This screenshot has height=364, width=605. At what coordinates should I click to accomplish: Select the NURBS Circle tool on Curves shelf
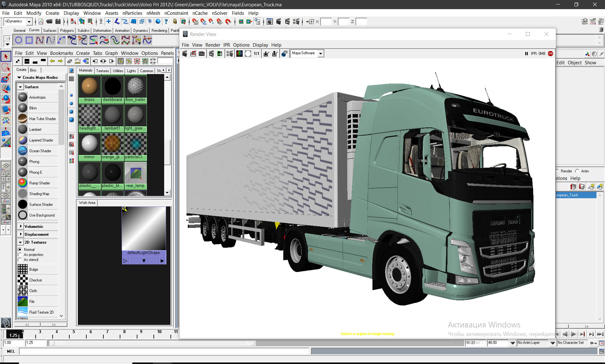pos(19,40)
